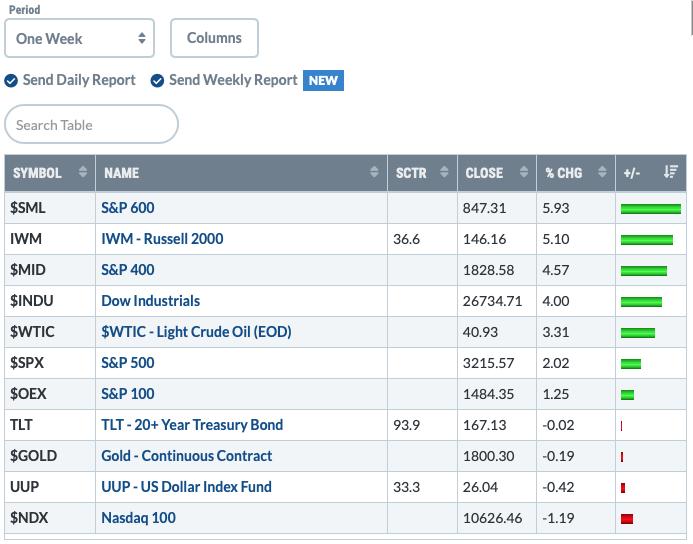
Task: Click the close value 3215.57
Action: coord(488,363)
